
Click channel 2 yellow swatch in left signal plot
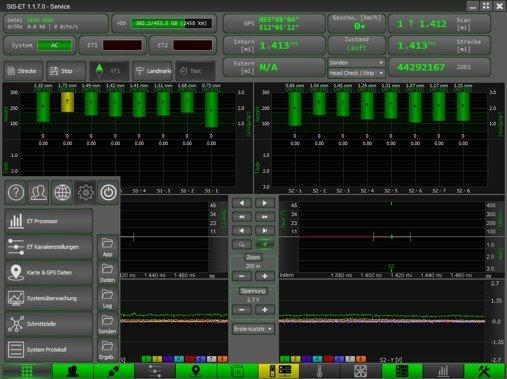click(157, 359)
